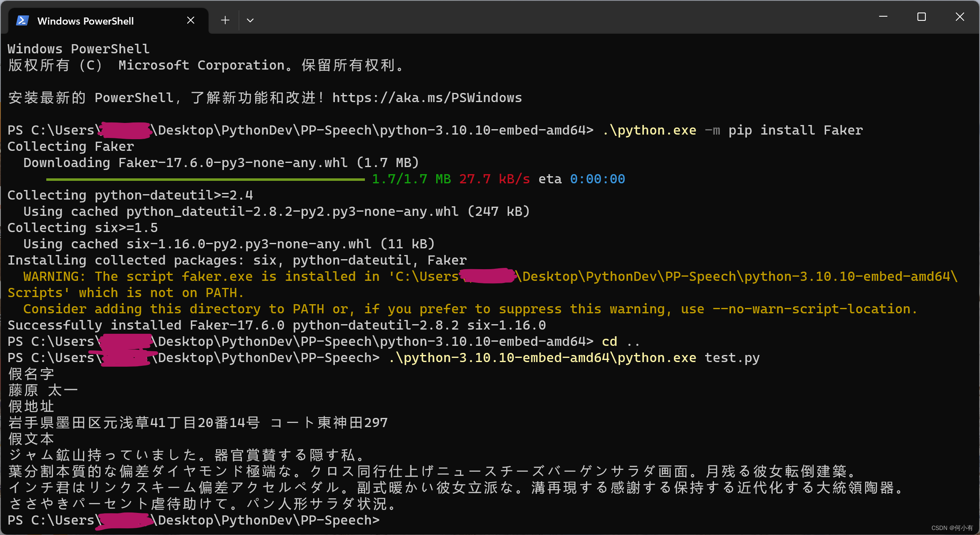Click the 'pip install Faker' command text
The width and height of the screenshot is (980, 535).
click(x=795, y=130)
